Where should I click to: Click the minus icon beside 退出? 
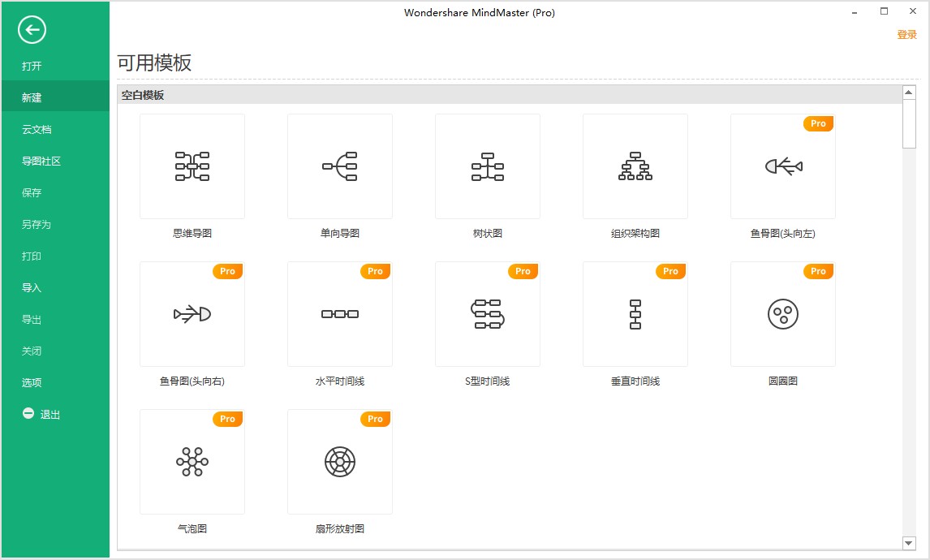coord(28,413)
